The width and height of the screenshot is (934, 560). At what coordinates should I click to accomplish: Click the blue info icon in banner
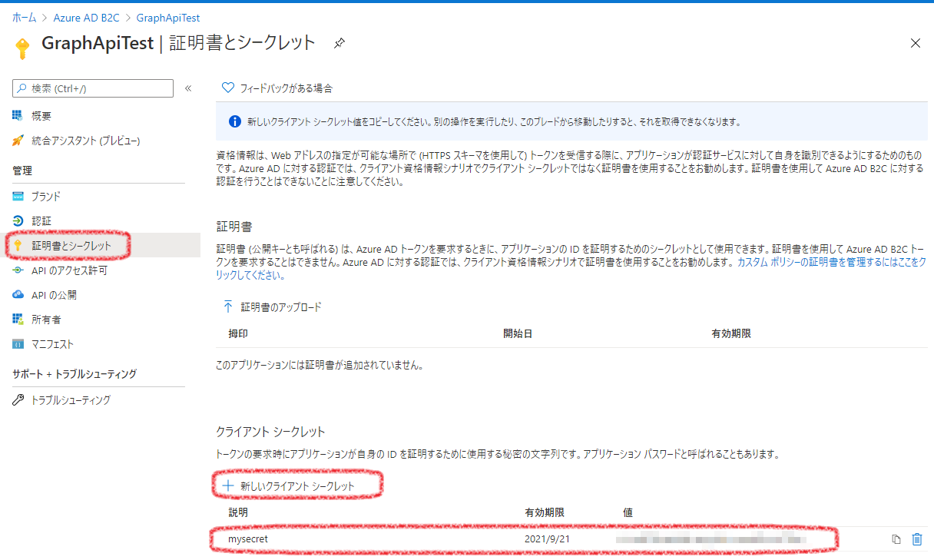tap(236, 121)
